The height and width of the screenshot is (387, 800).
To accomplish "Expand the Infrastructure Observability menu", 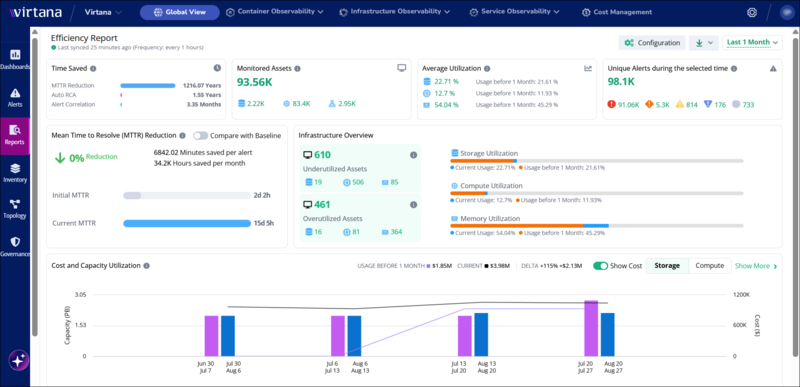I will [x=394, y=11].
